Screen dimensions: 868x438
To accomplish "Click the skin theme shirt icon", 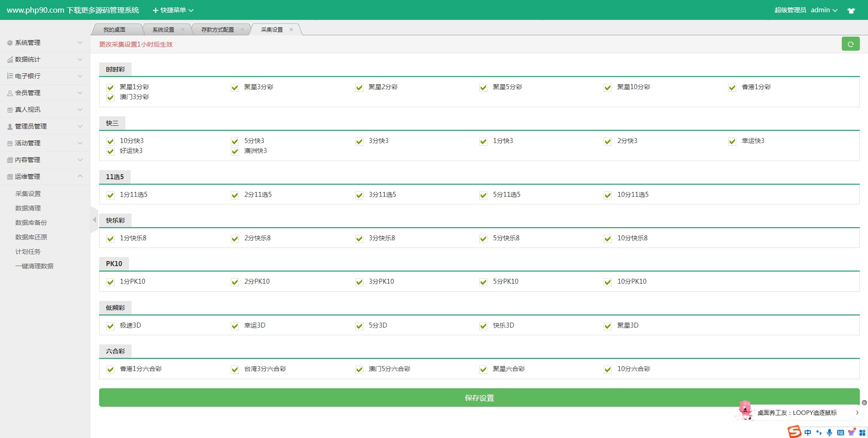I will [851, 10].
